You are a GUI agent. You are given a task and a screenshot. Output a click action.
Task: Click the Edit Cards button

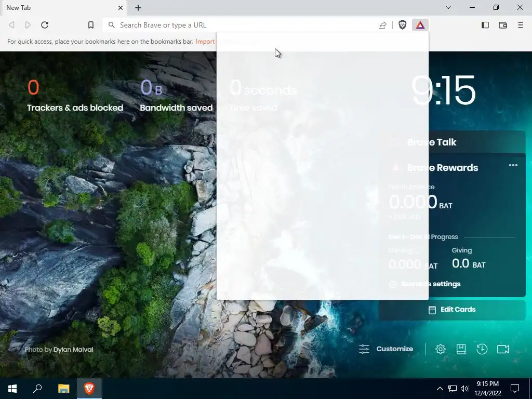(x=452, y=310)
